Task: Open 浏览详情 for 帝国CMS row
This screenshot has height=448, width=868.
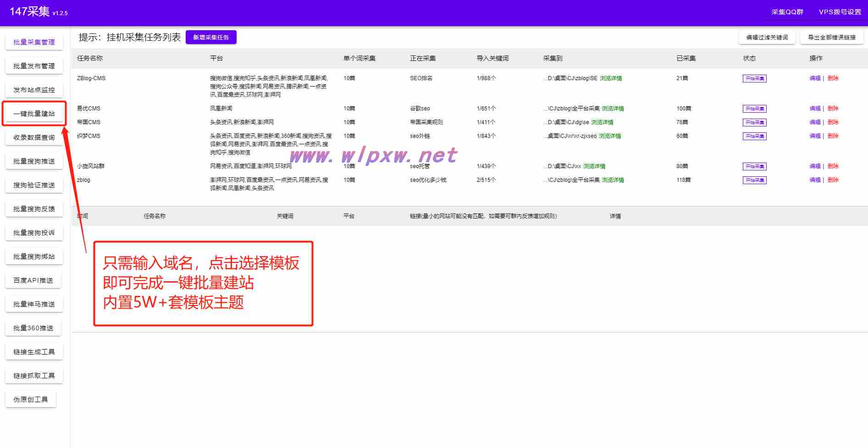Action: pyautogui.click(x=602, y=122)
